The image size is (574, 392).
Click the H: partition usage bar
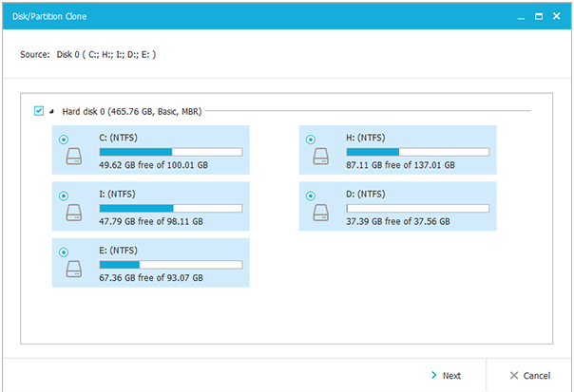[417, 151]
